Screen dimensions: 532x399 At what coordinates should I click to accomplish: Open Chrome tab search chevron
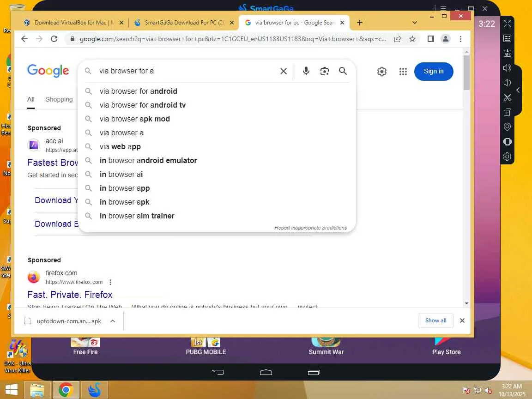point(414,23)
